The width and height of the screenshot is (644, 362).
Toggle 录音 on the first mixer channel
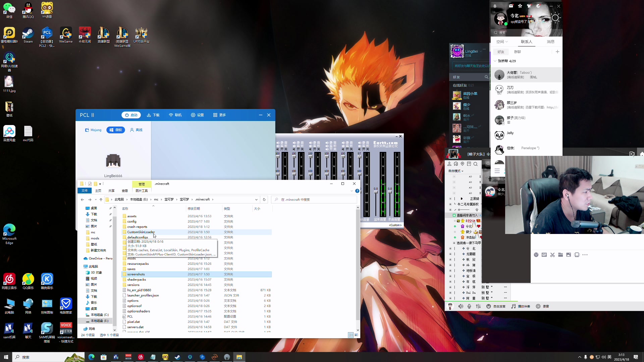tap(282, 143)
